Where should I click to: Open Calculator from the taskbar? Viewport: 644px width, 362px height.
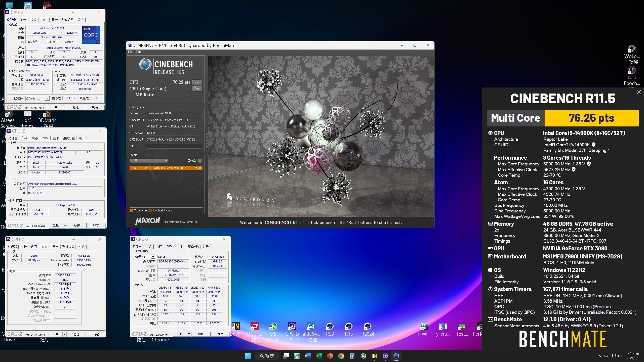coord(352,356)
